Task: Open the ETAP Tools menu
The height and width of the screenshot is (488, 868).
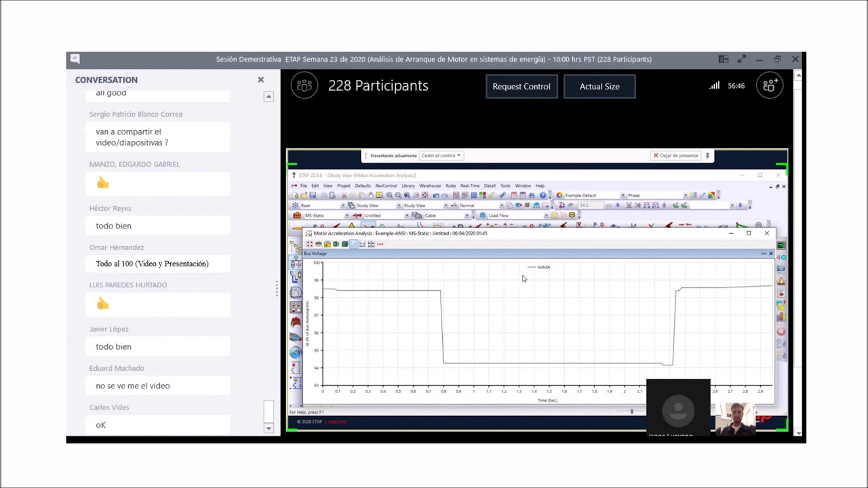Action: (505, 186)
